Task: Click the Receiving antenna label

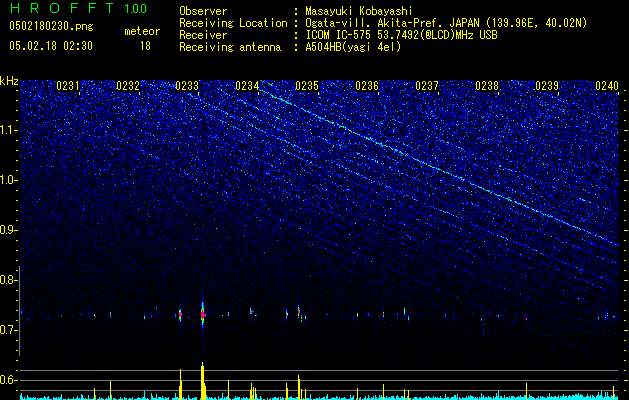Action: [x=230, y=47]
